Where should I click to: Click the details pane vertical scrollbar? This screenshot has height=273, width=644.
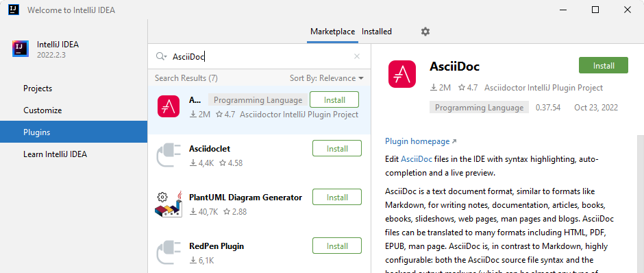640,204
